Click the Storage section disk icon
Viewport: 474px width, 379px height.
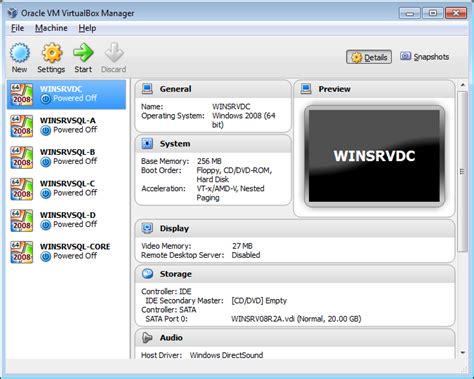147,274
